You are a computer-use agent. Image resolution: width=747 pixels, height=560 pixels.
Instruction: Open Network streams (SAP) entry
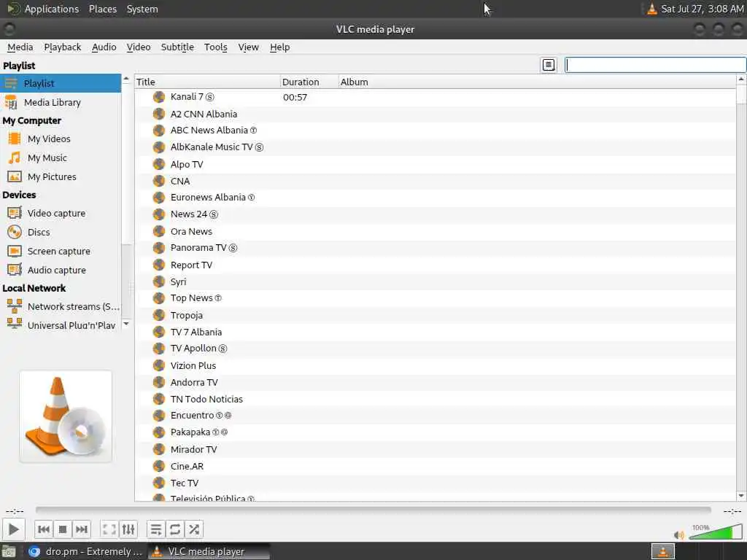click(x=61, y=306)
